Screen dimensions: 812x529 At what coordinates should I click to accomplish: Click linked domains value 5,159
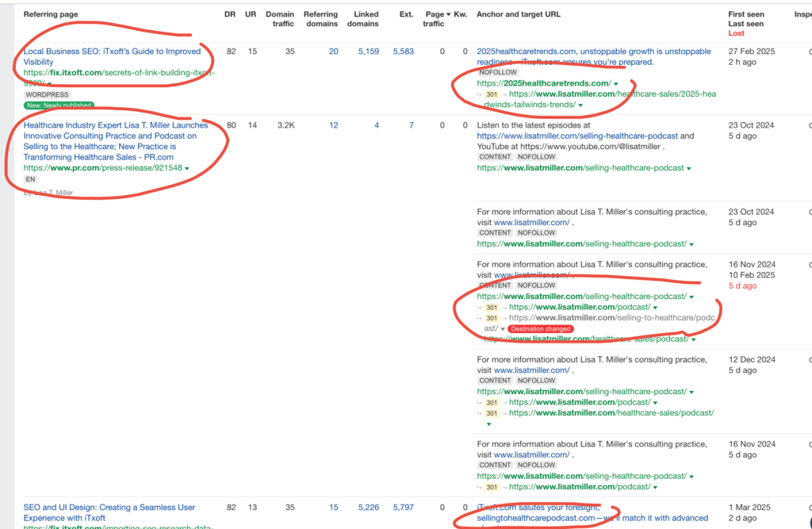coord(369,52)
